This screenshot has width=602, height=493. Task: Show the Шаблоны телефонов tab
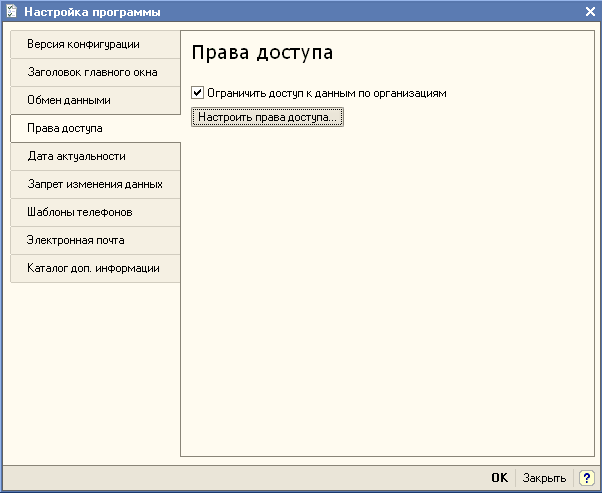pyautogui.click(x=80, y=212)
